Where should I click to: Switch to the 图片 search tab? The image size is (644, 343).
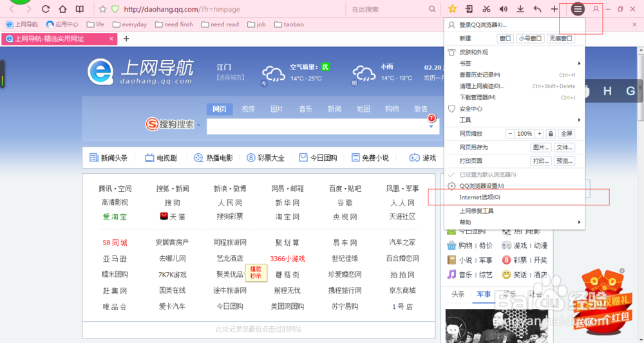pyautogui.click(x=277, y=109)
